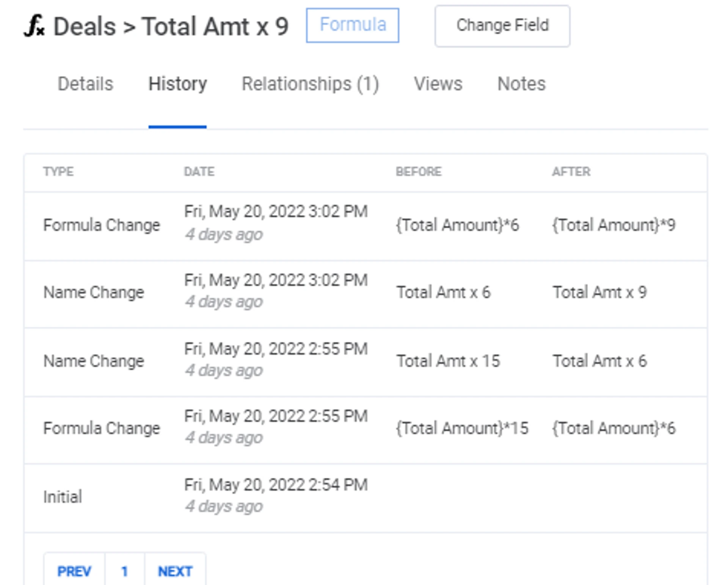Click the {Total Amount}*15 before value

pos(462,428)
